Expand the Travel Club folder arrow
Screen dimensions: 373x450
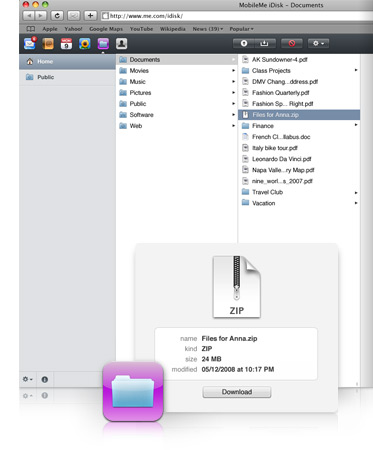click(356, 193)
